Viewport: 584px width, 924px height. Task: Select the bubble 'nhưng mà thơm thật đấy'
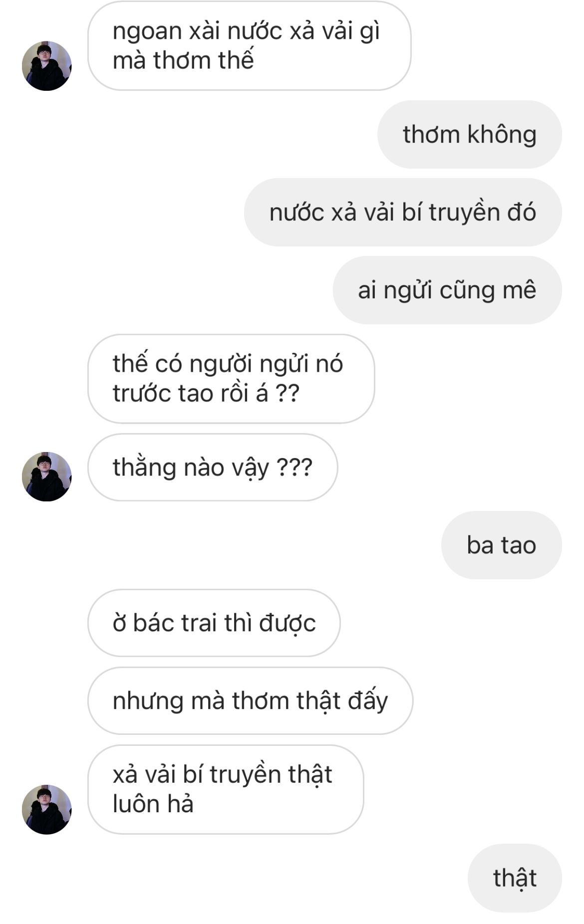250,700
